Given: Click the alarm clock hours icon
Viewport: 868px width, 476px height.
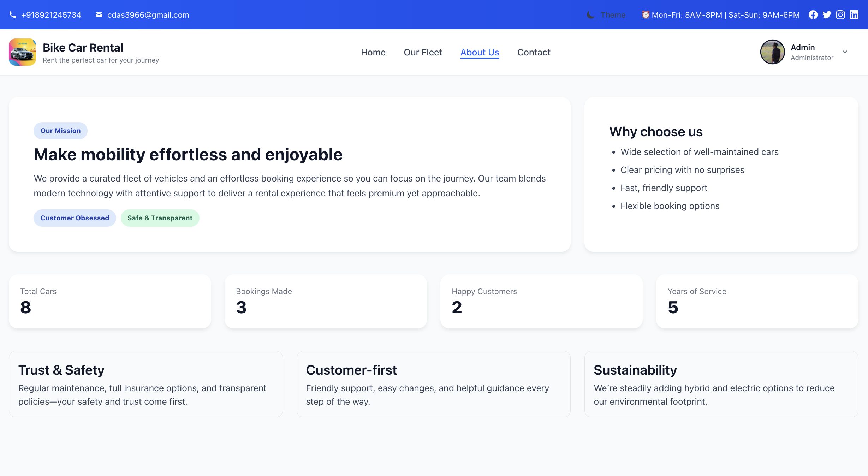Looking at the screenshot, I should pos(646,15).
